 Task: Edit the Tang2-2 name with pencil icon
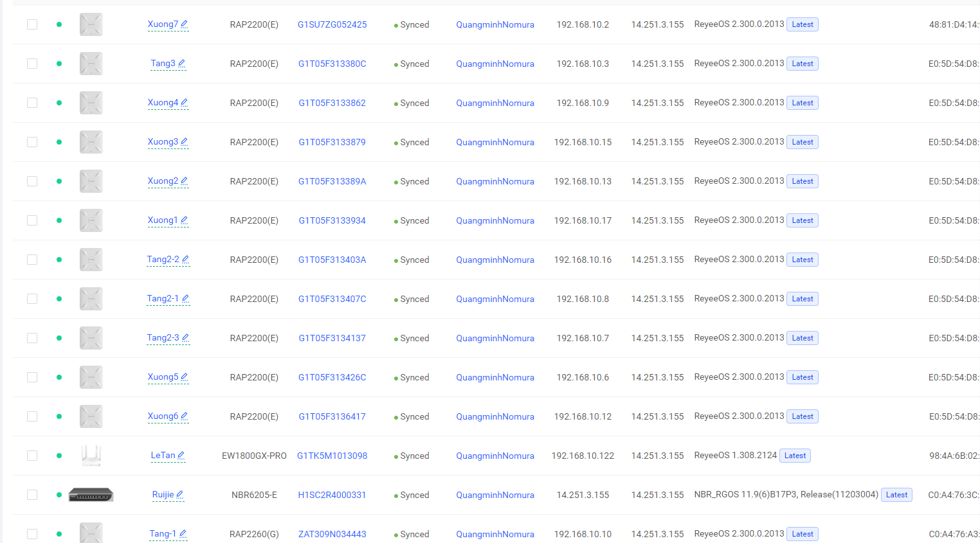tap(185, 260)
